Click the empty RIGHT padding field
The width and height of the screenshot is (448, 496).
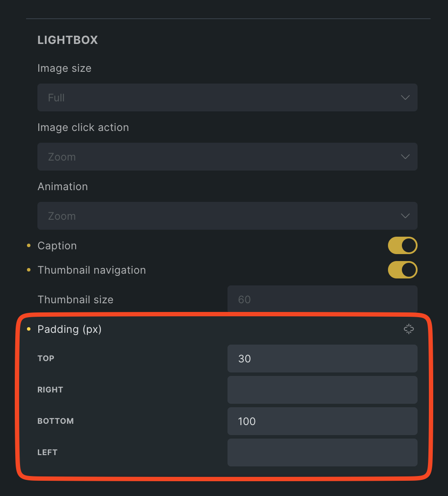click(322, 390)
